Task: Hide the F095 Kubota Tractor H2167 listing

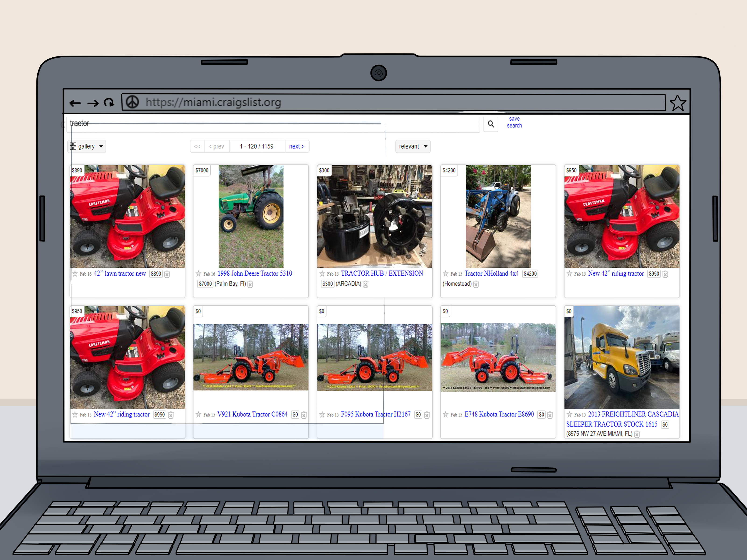Action: pyautogui.click(x=427, y=415)
